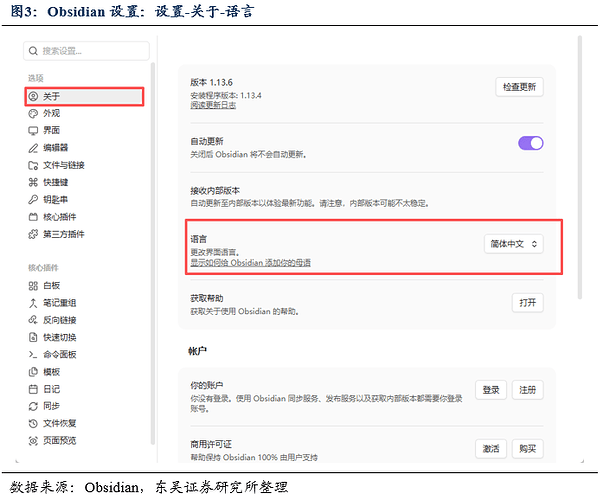Click the 商用许可证 setting title
This screenshot has width=602, height=500.
click(211, 444)
